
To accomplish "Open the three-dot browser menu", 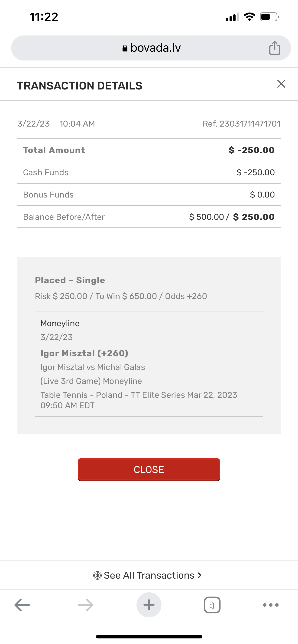I will click(x=271, y=605).
